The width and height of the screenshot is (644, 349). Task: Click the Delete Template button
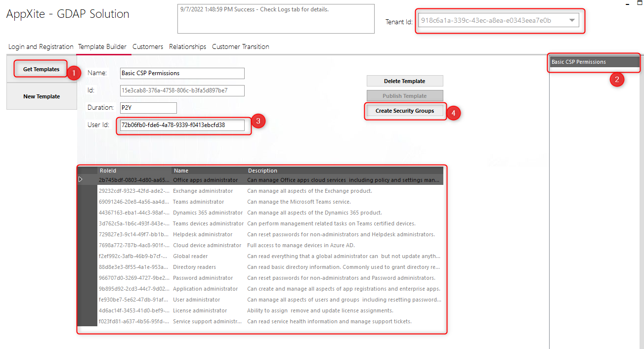coord(405,81)
